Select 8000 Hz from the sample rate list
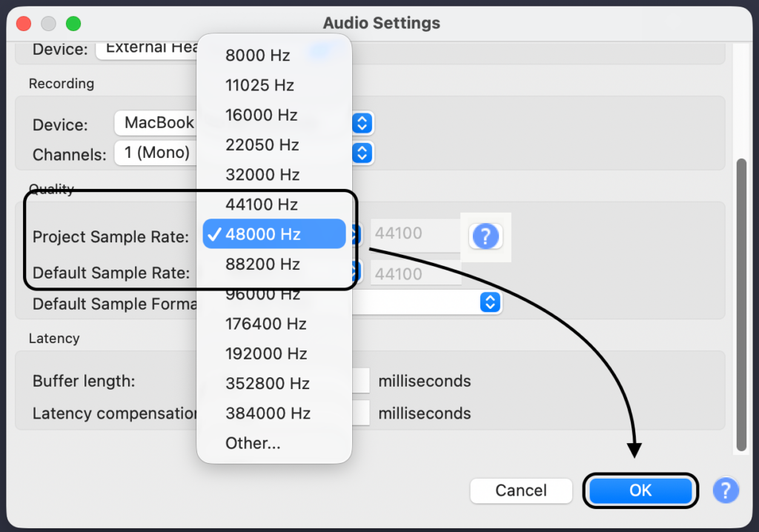The width and height of the screenshot is (759, 532). point(257,56)
